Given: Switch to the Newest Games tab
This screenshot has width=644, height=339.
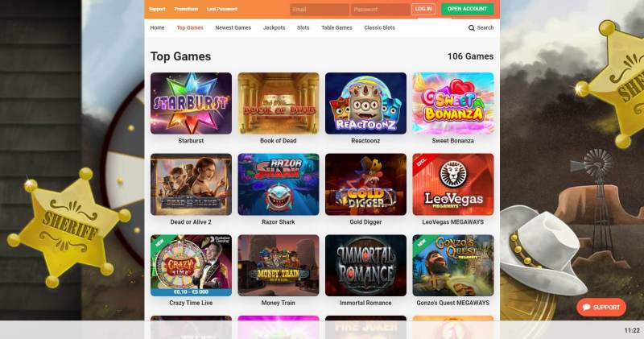Looking at the screenshot, I should point(233,27).
